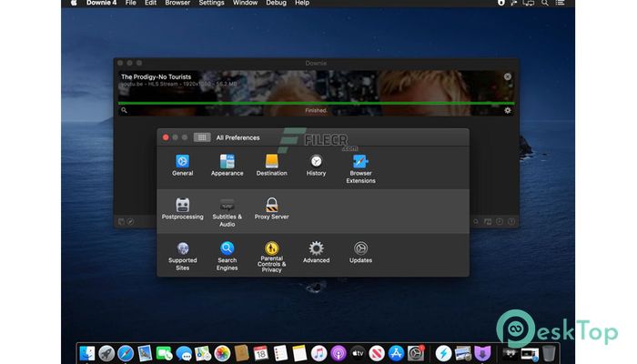Open Proxy Server preferences

click(271, 208)
